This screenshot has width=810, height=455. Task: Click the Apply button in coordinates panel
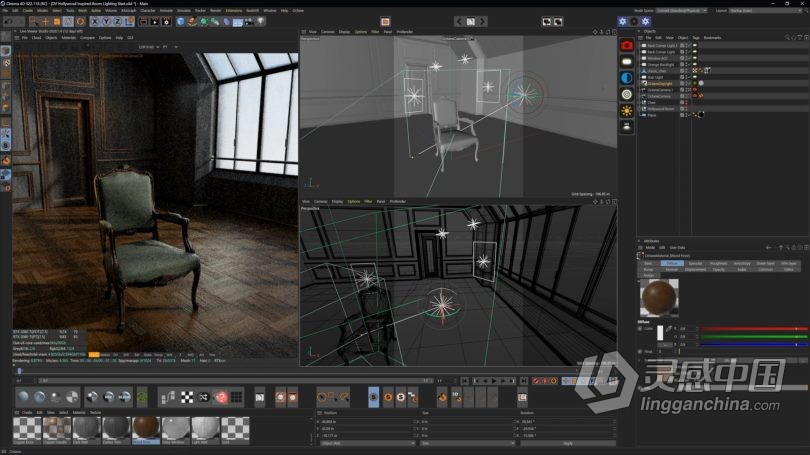coord(568,443)
